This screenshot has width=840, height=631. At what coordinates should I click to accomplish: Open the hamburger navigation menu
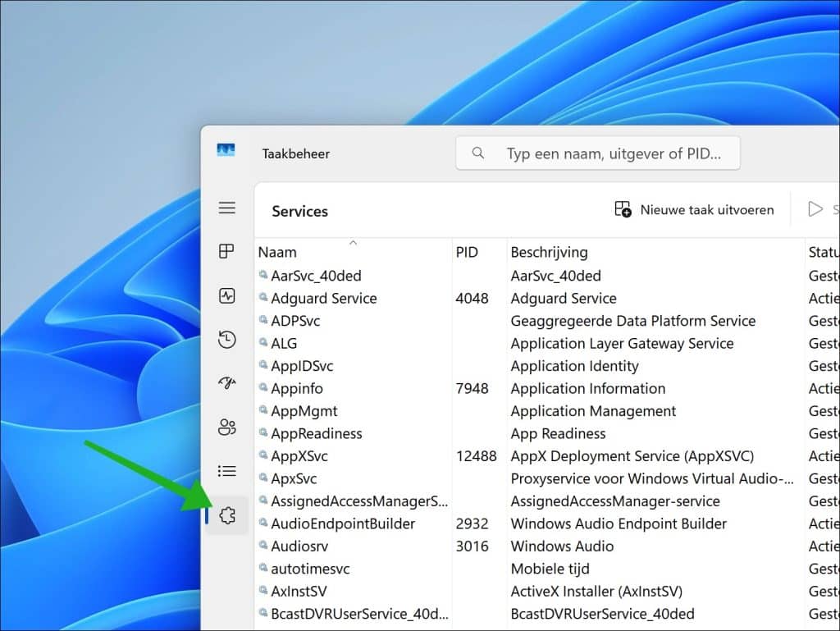coord(227,208)
